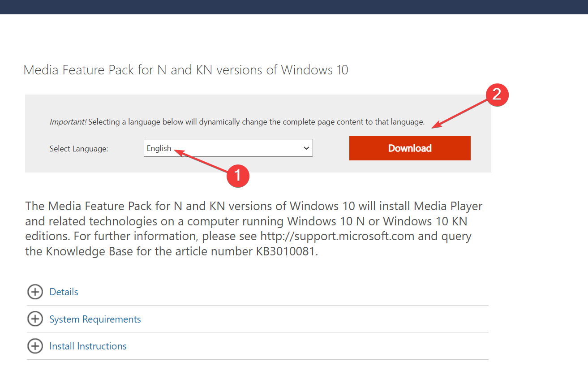Viewport: 588px width, 375px height.
Task: Click the red annotation circle numbered 1
Action: (237, 175)
